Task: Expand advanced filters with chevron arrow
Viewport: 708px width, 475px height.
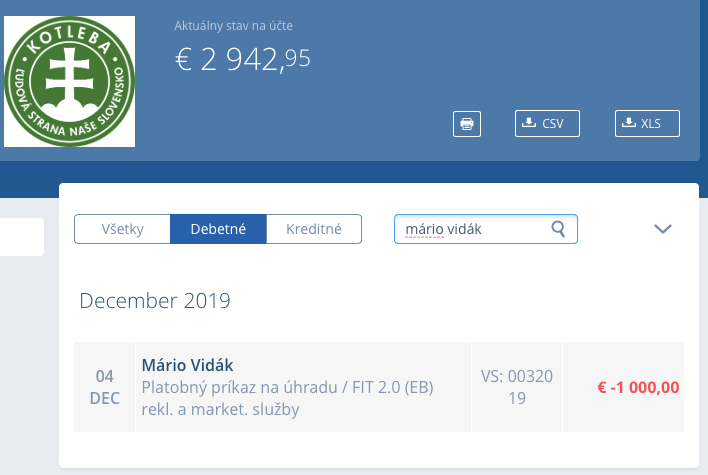Action: [x=662, y=229]
